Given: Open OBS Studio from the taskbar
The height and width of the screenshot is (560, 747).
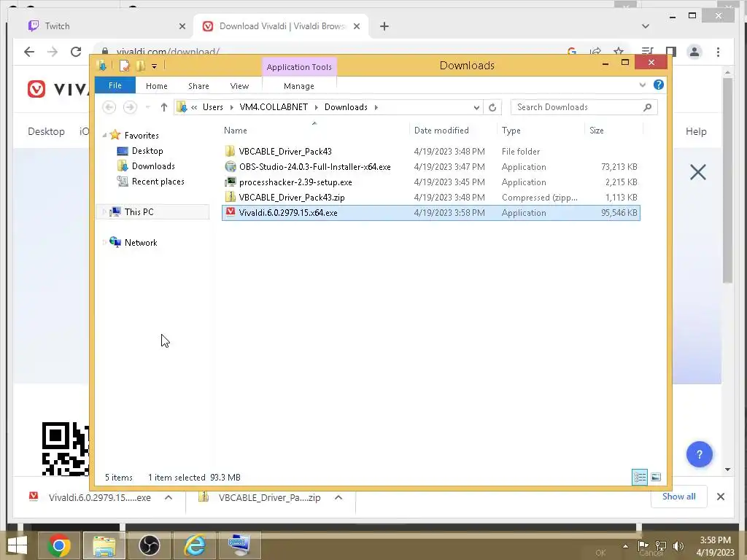Looking at the screenshot, I should pos(149,545).
